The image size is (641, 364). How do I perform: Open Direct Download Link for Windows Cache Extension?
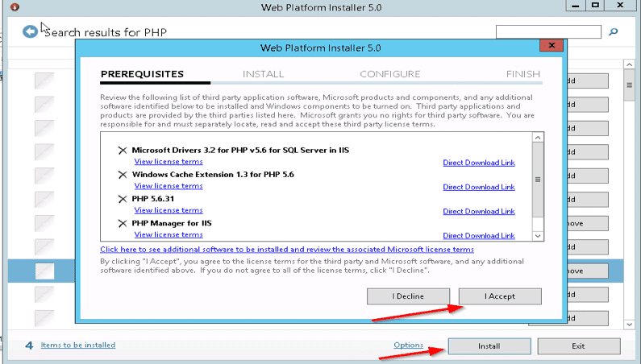pyautogui.click(x=478, y=187)
